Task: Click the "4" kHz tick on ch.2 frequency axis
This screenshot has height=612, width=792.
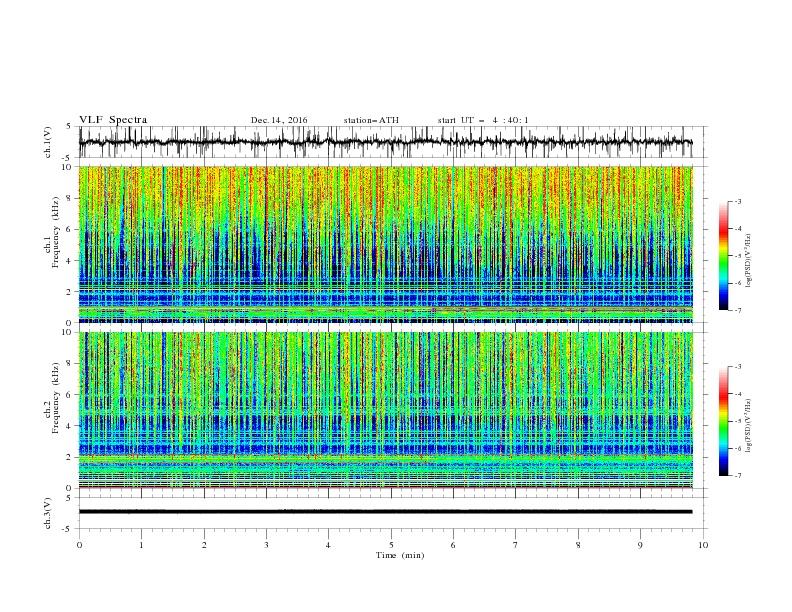Action: tap(70, 426)
